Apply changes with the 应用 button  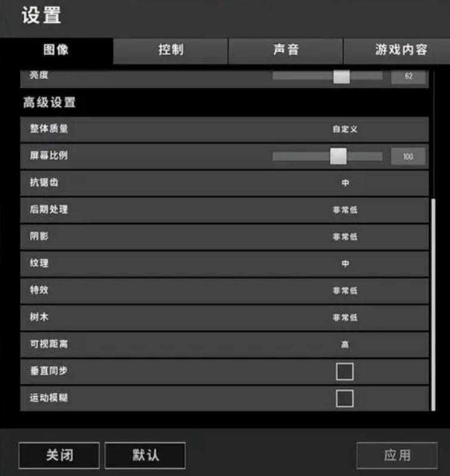click(x=397, y=455)
